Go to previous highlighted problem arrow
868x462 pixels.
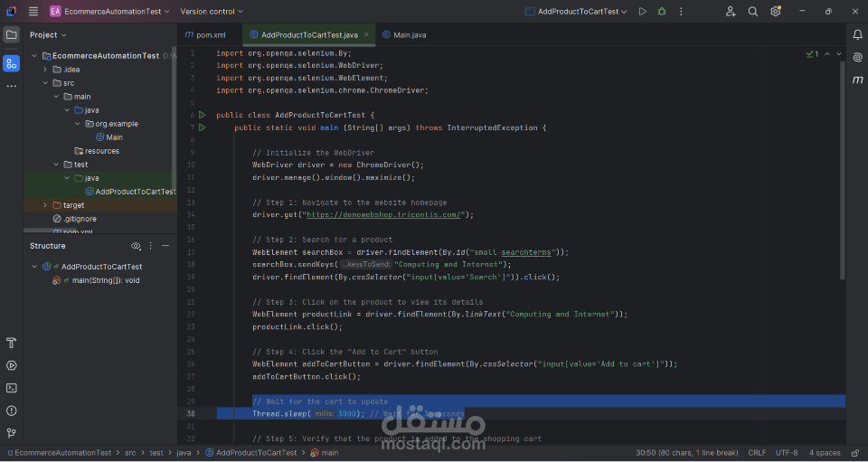pyautogui.click(x=827, y=54)
